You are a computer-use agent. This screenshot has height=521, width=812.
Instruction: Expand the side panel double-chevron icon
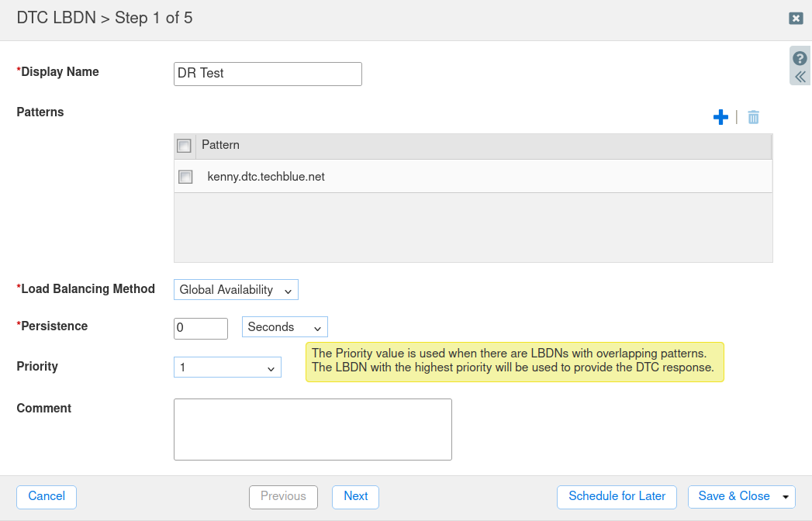[x=800, y=77]
